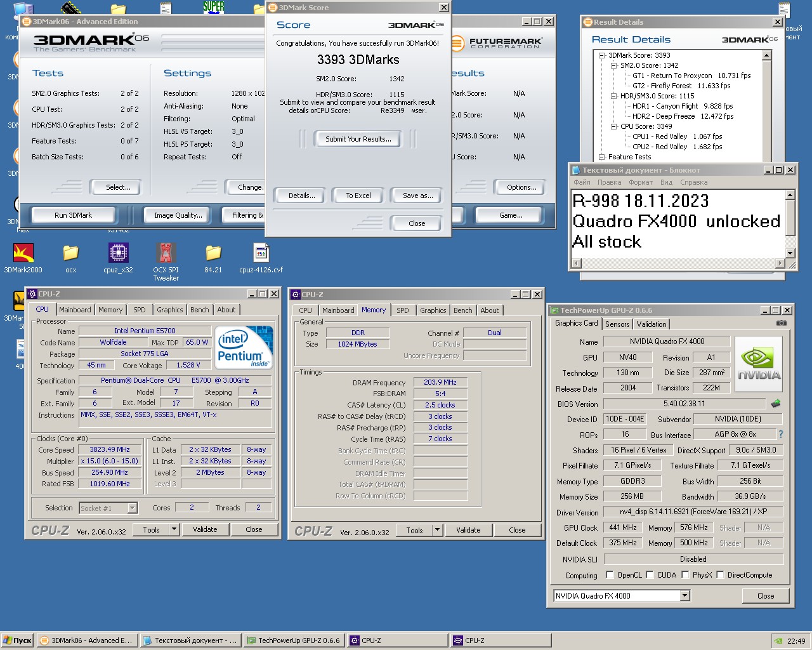Screen dimensions: 812x650
Task: Collapse the Feature Tests tree node
Action: click(601, 157)
